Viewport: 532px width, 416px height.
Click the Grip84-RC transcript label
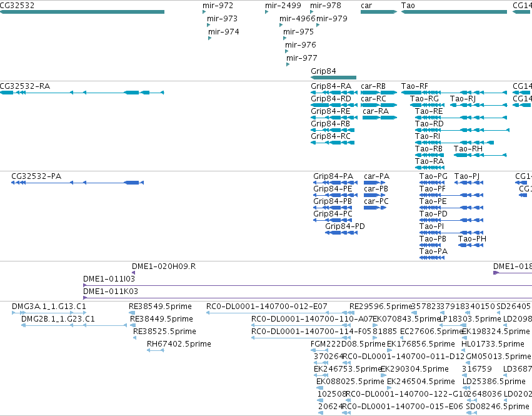pyautogui.click(x=331, y=136)
